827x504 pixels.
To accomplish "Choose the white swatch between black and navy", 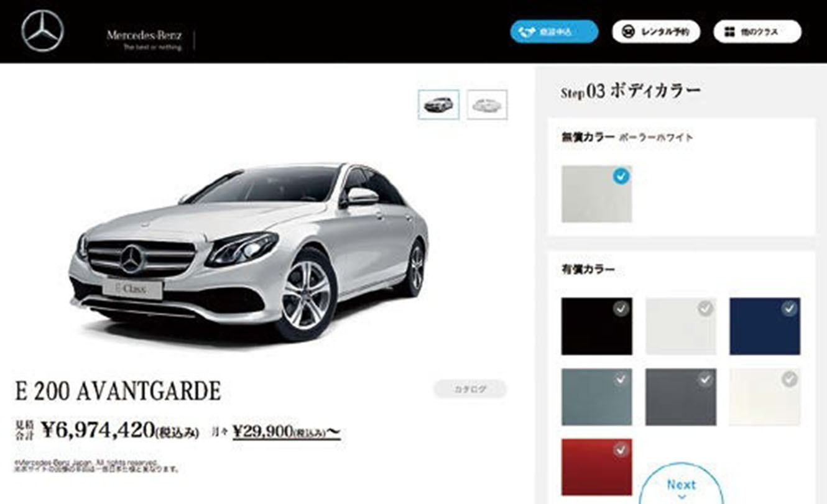I will (681, 326).
